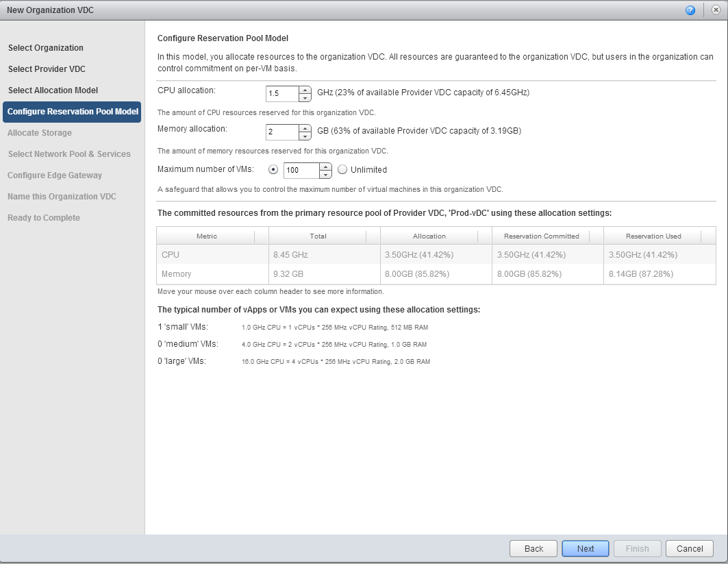728x564 pixels.
Task: Close the New Organization VDC dialog
Action: pos(716,10)
